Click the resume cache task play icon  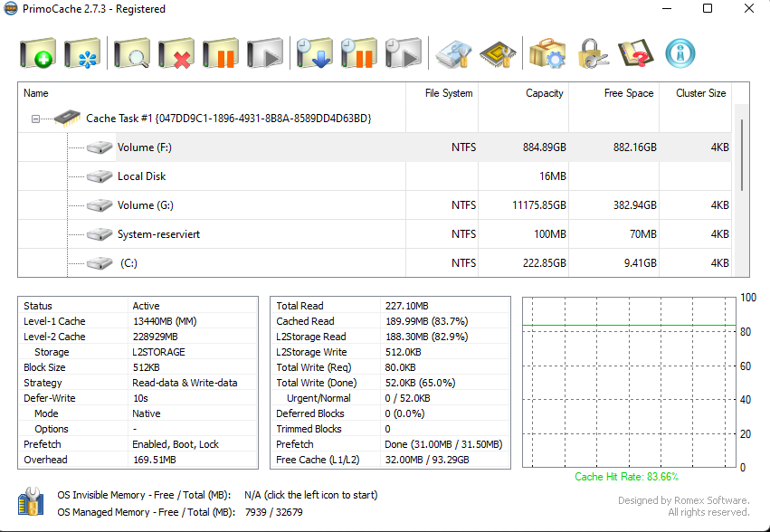(x=264, y=53)
